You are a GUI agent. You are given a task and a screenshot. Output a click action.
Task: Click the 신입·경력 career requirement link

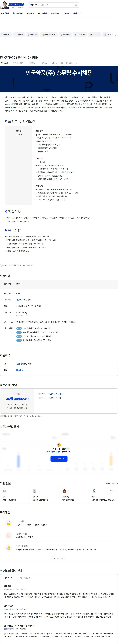(x=20, y=364)
